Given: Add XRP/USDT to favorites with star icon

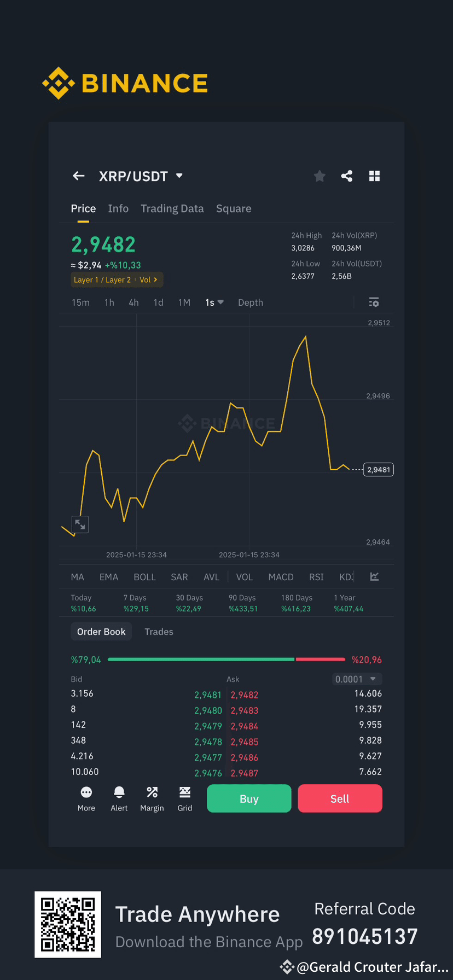Looking at the screenshot, I should (x=320, y=176).
